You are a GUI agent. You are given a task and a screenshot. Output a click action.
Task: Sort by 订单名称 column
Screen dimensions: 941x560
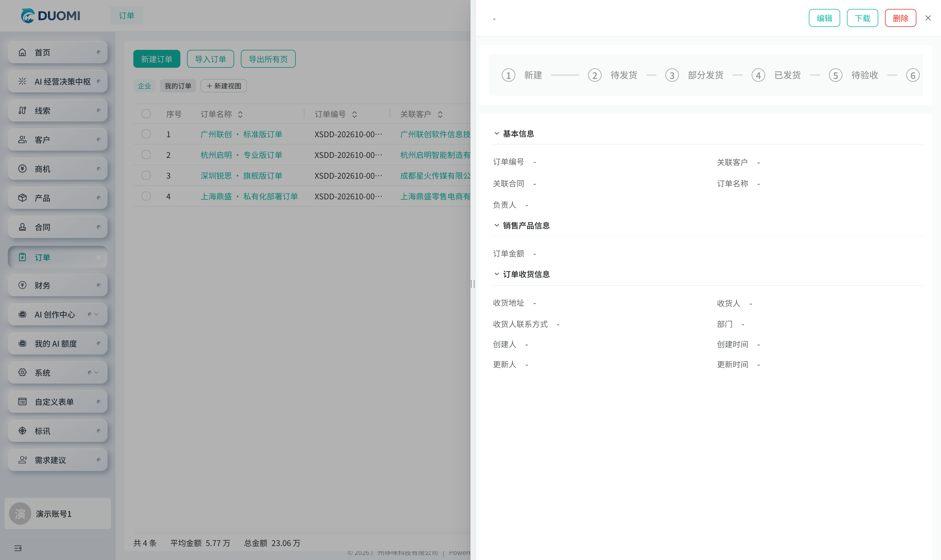click(240, 114)
